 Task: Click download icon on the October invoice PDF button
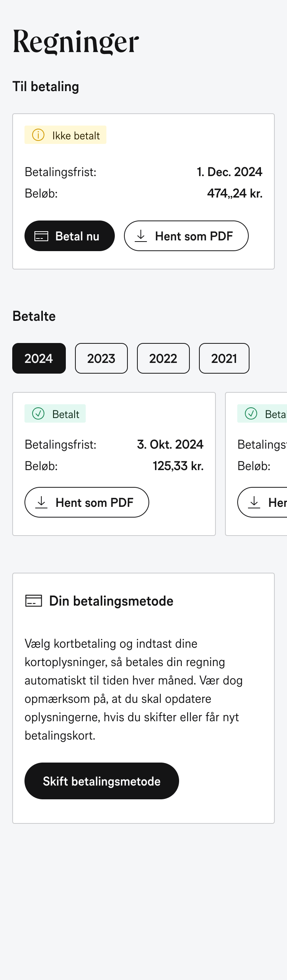click(x=41, y=502)
